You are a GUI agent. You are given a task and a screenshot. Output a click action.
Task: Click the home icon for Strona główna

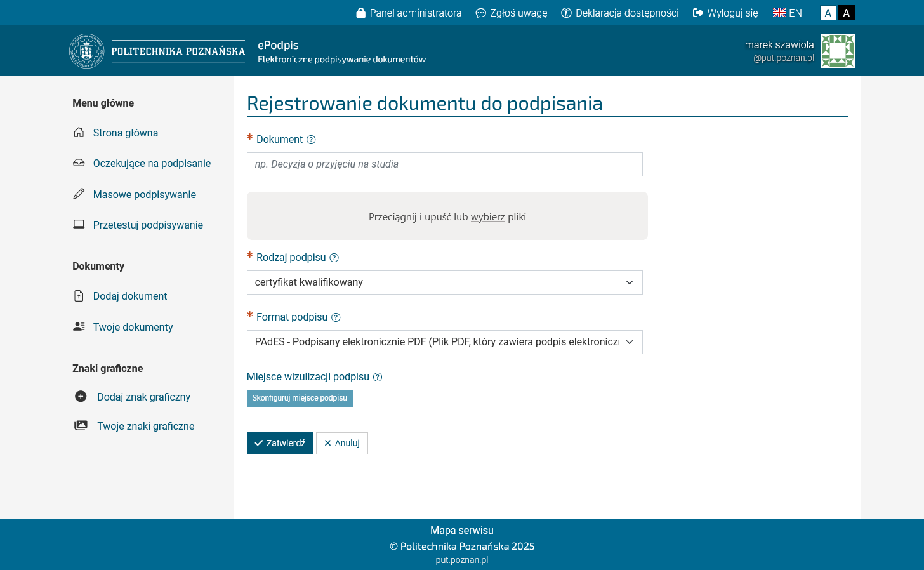(x=79, y=133)
